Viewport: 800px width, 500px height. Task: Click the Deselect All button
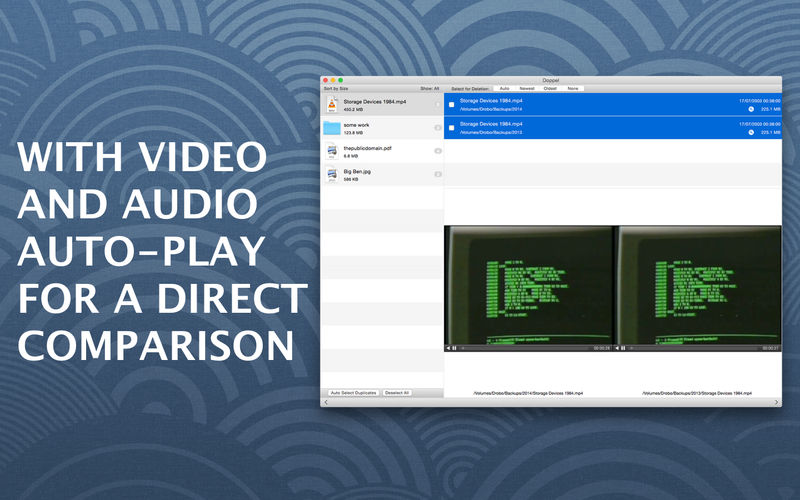[x=397, y=393]
